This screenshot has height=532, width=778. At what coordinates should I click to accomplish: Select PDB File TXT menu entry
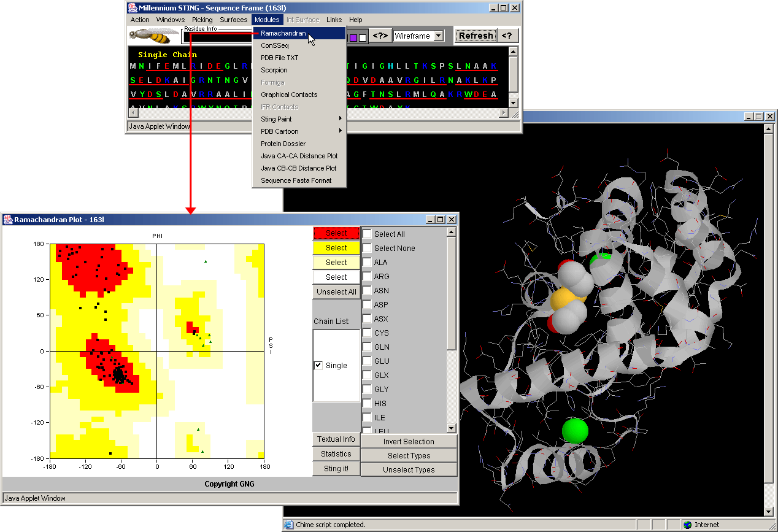point(299,58)
